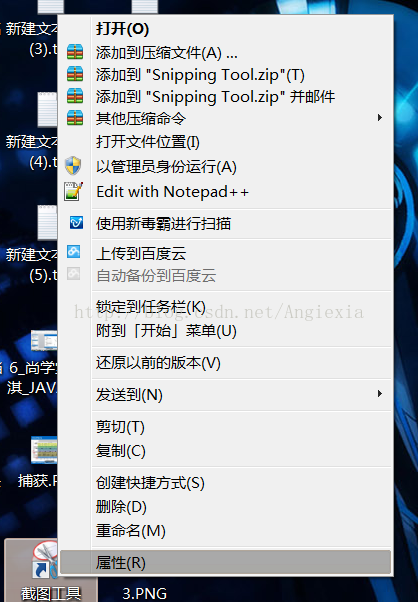The image size is (418, 602).
Task: Choose 属性(R) at the menu bottom
Action: click(226, 562)
